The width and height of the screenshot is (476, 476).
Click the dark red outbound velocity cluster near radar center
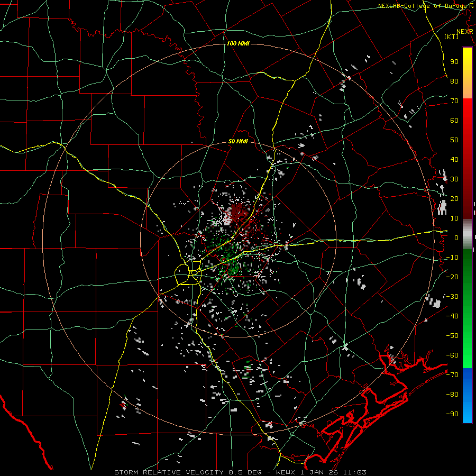click(x=237, y=212)
